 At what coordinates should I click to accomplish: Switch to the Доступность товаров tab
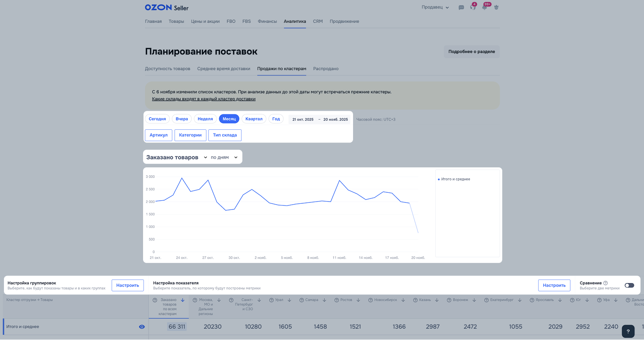click(168, 69)
